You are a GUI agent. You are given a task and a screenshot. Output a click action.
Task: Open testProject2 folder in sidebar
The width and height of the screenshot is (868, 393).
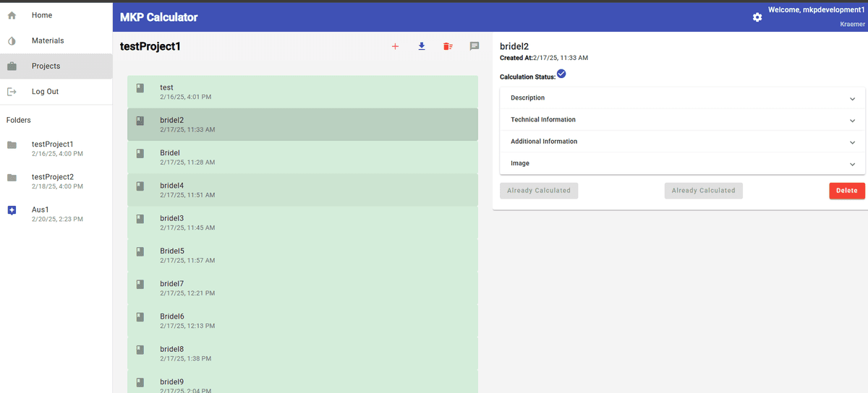[x=56, y=181]
